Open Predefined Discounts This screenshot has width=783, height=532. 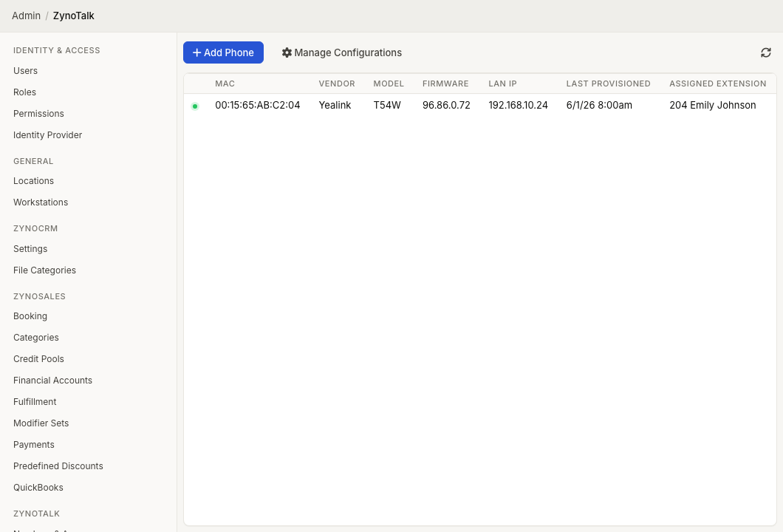click(58, 466)
